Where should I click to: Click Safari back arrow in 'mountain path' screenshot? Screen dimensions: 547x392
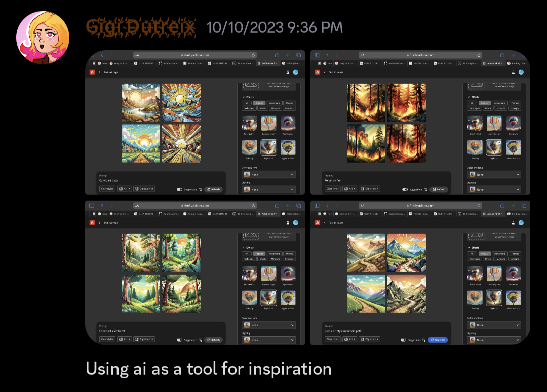click(327, 206)
